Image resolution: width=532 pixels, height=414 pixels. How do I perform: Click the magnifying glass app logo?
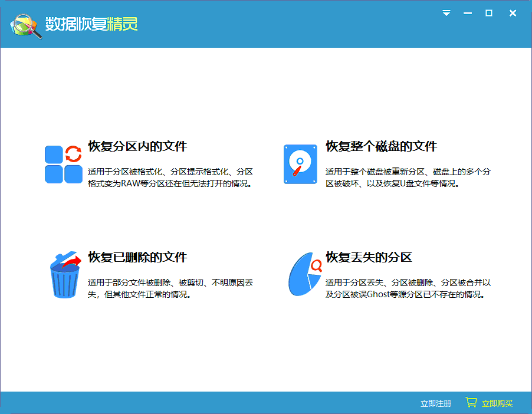coord(24,24)
